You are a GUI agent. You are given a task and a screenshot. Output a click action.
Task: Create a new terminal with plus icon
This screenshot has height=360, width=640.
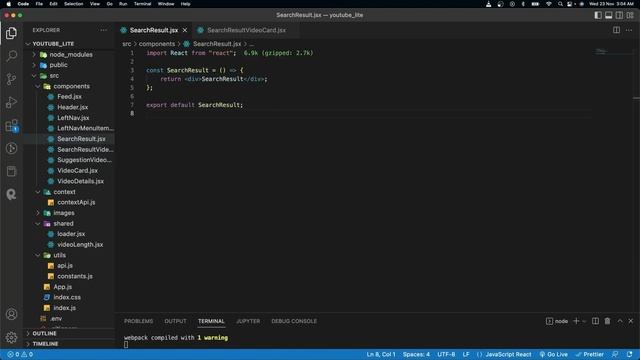pyautogui.click(x=576, y=321)
